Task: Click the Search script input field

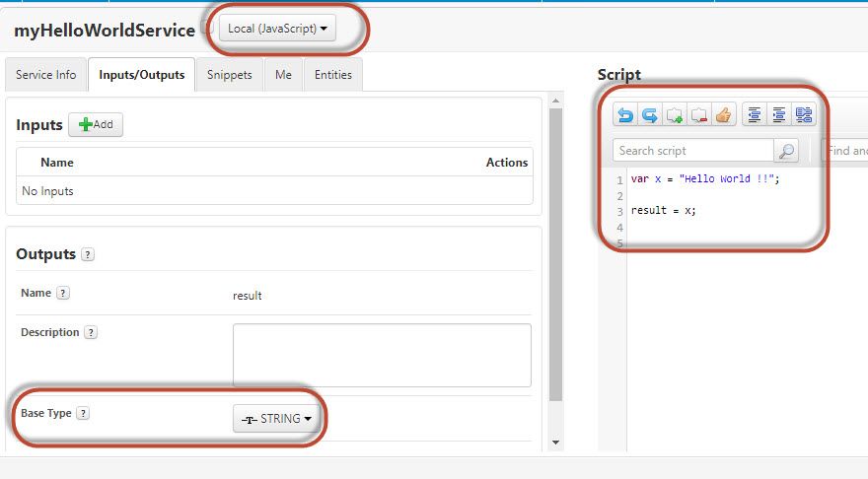Action: [693, 151]
